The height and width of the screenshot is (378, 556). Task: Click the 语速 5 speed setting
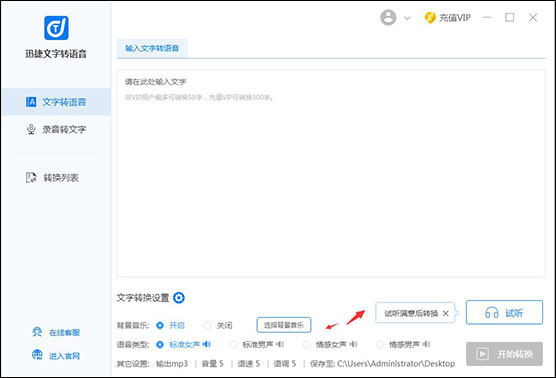[249, 363]
